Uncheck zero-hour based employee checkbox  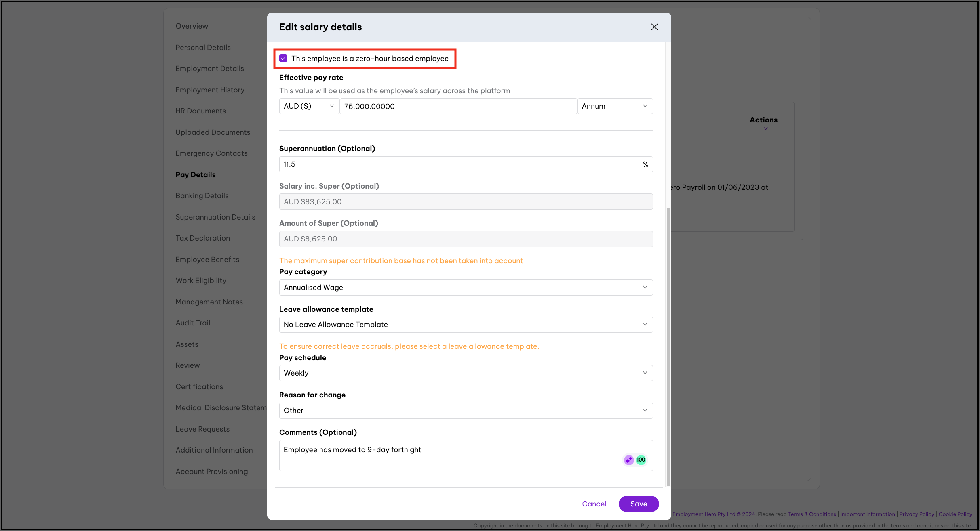click(284, 59)
